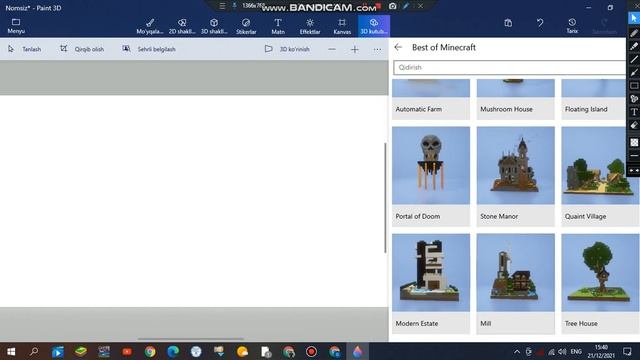This screenshot has width=640, height=360.
Task: Go back from Best of Minecraft
Action: coord(398,47)
